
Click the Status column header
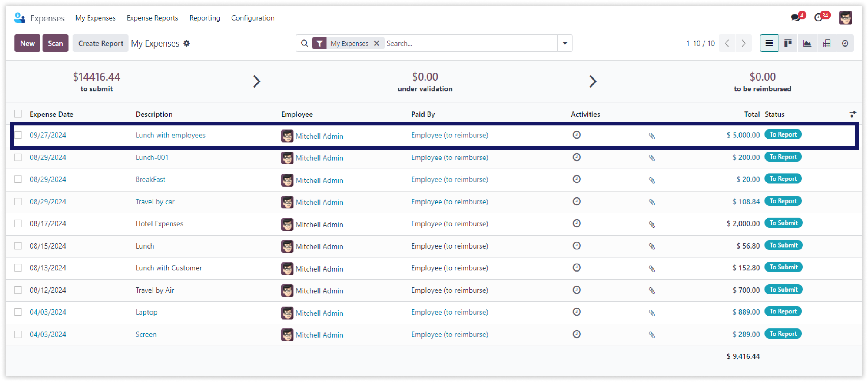coord(774,114)
